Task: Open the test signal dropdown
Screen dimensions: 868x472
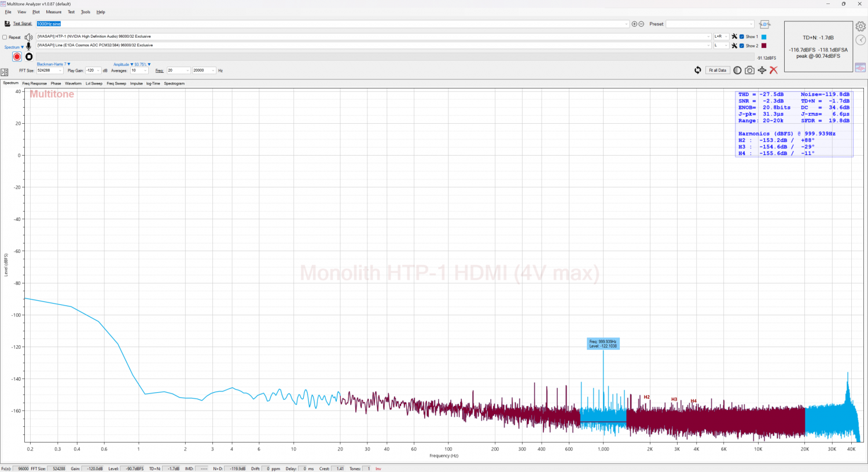Action: click(627, 24)
